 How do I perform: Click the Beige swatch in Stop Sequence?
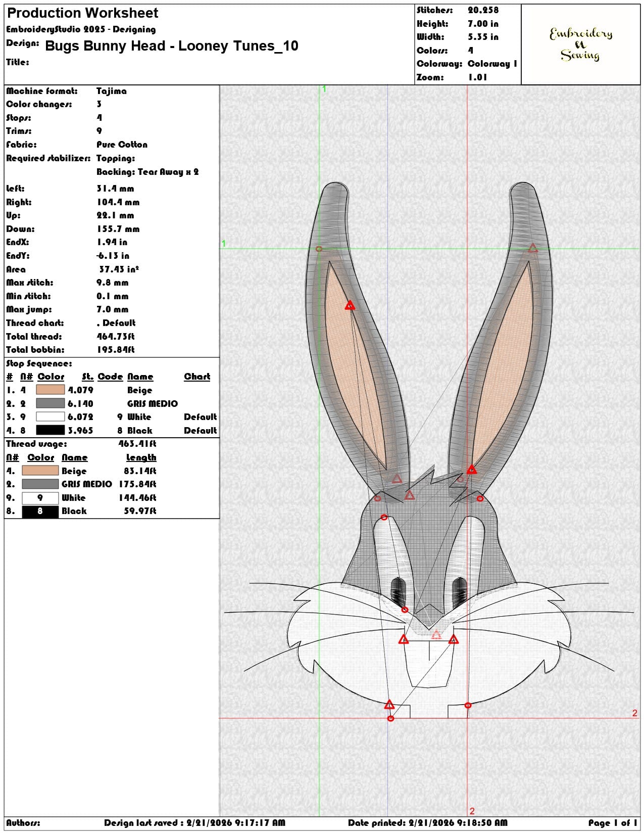51,390
